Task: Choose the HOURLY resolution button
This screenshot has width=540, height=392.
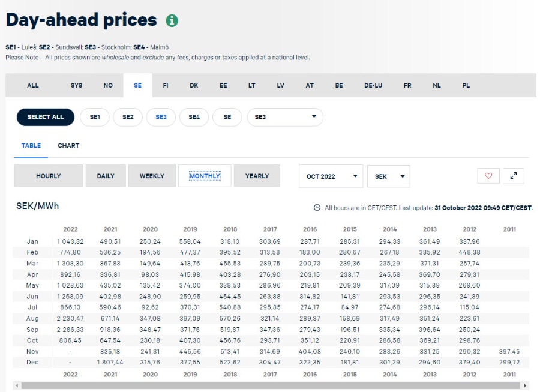Action: tap(49, 176)
